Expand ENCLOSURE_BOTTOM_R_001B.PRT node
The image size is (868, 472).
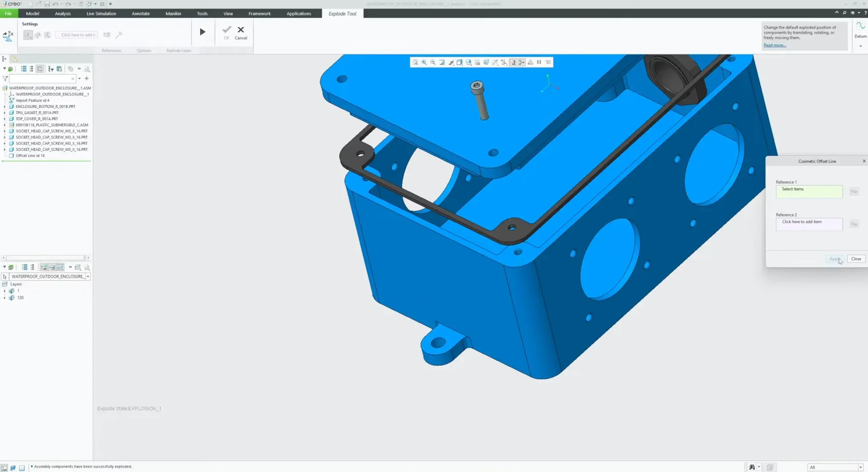pyautogui.click(x=5, y=106)
